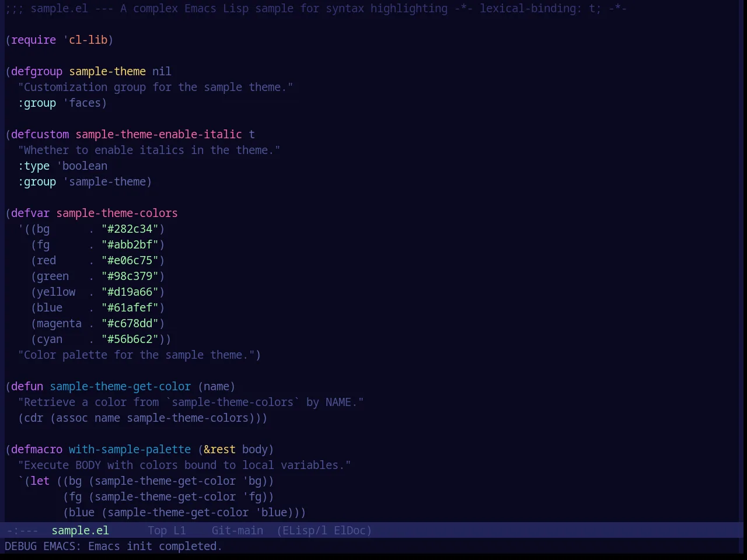This screenshot has width=747, height=560.
Task: Click the "#abb2bf" fg color string
Action: click(130, 244)
